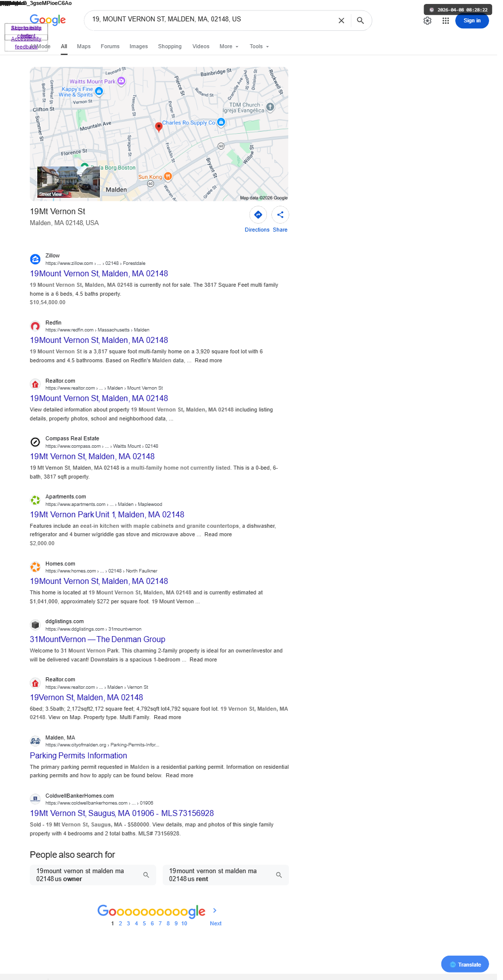Search suggestion magnifier for 'owner' query

[146, 875]
